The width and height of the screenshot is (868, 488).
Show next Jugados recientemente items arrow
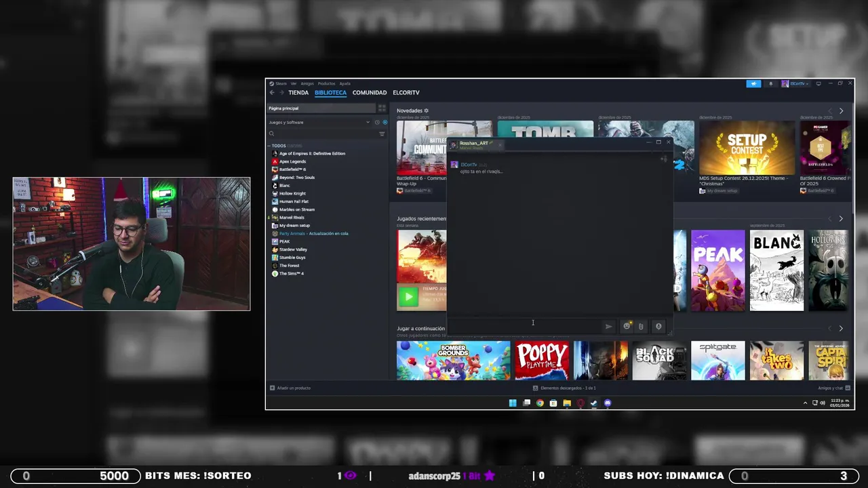coord(842,219)
